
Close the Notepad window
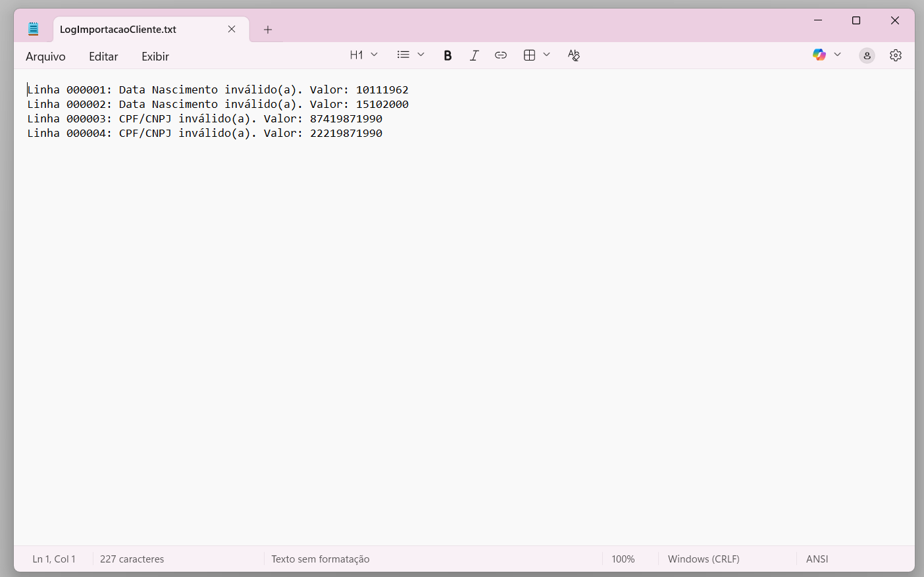pyautogui.click(x=895, y=20)
